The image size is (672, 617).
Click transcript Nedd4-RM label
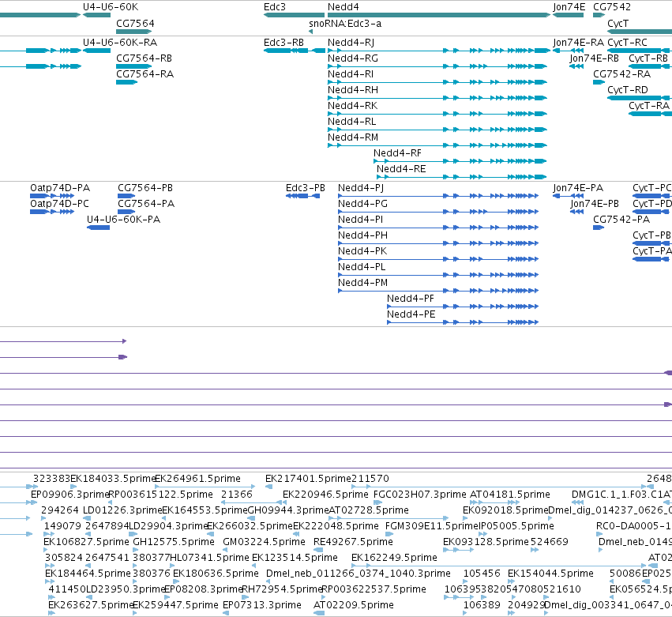coord(353,137)
